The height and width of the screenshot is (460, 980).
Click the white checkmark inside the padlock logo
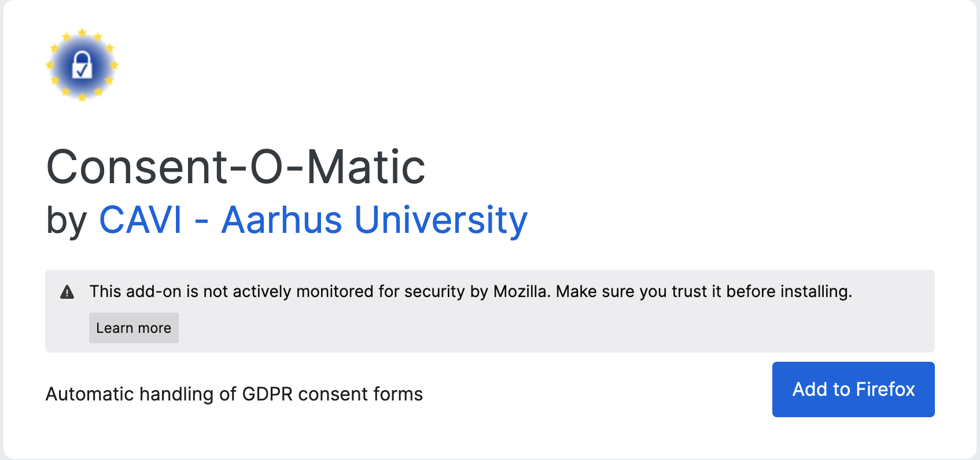[83, 71]
